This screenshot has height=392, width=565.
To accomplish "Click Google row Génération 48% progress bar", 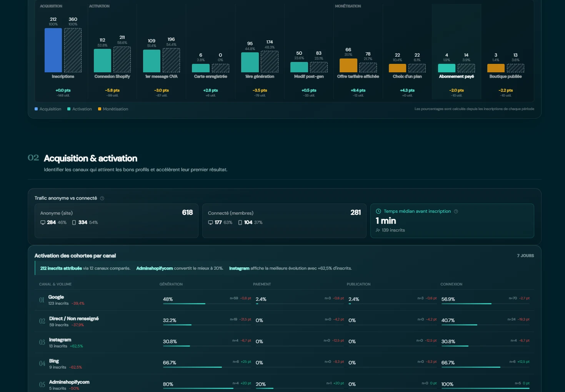I will point(207,304).
